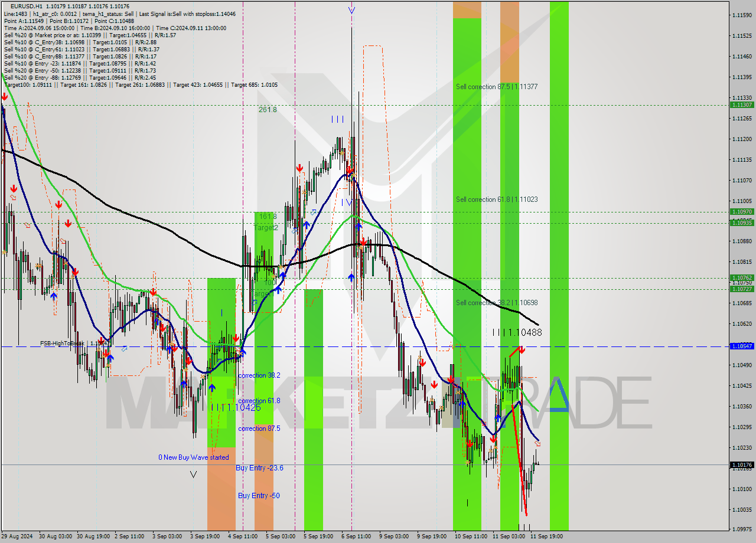The width and height of the screenshot is (756, 543).
Task: Click the green 1.10727 price tag
Action: point(742,289)
